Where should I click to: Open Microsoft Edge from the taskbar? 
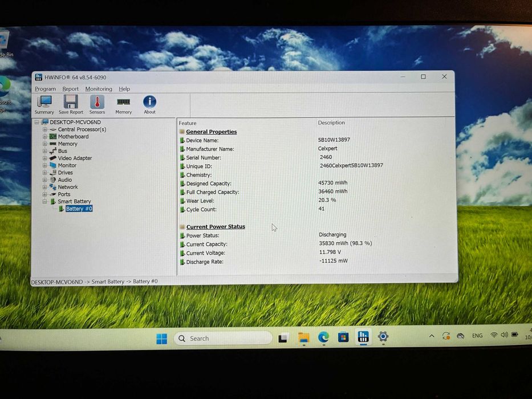(323, 337)
